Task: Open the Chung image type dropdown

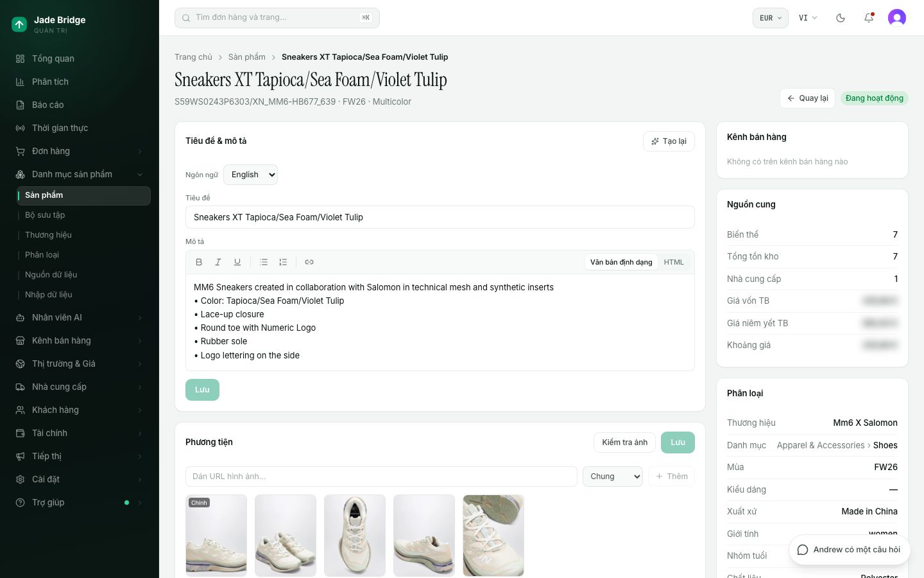Action: [x=613, y=477]
